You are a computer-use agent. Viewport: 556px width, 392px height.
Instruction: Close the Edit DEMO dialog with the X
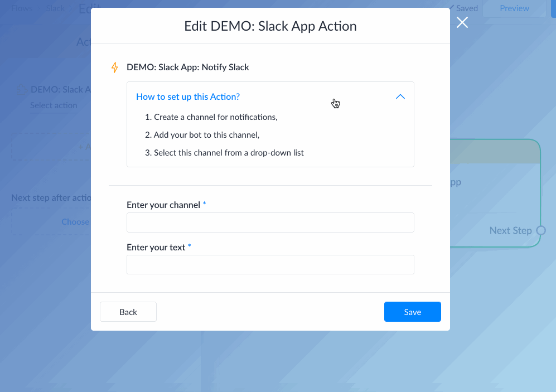pyautogui.click(x=462, y=22)
